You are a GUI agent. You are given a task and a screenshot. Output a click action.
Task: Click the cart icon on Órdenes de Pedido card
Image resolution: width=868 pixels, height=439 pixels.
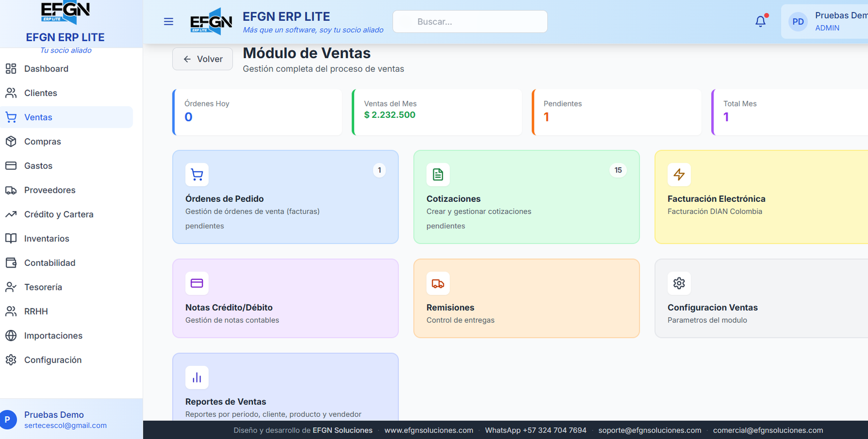tap(197, 175)
